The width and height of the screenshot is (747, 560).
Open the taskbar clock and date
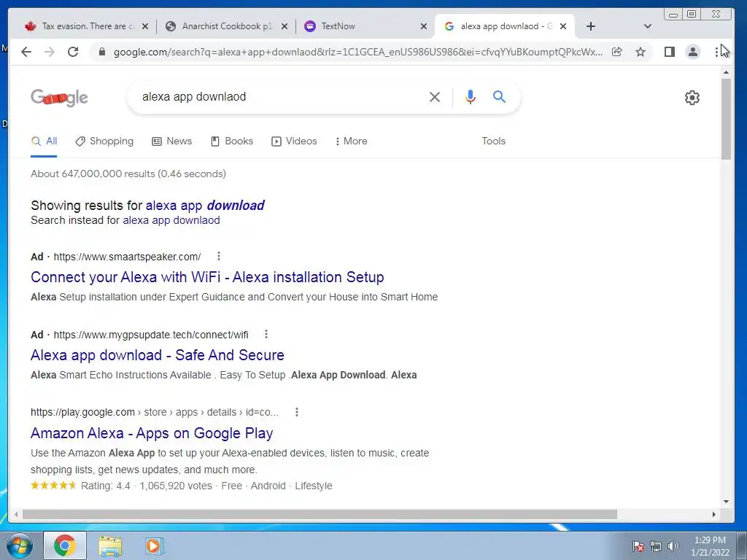[x=710, y=546]
